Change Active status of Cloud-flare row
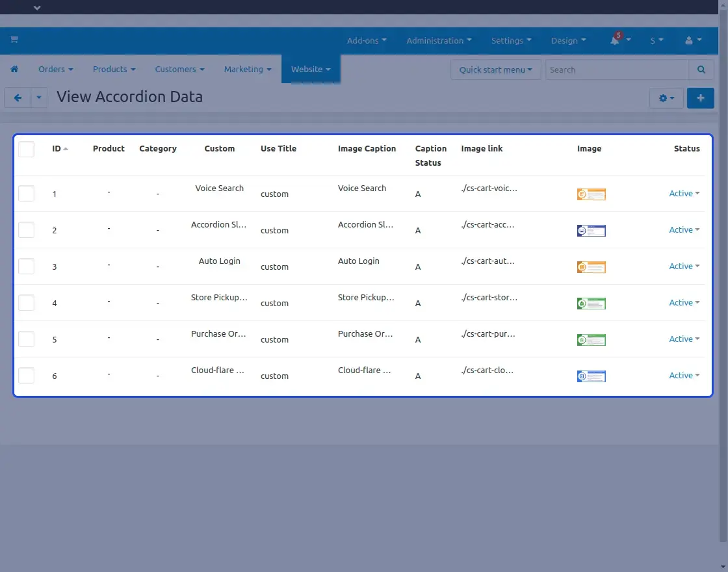The width and height of the screenshot is (728, 572). coord(684,376)
